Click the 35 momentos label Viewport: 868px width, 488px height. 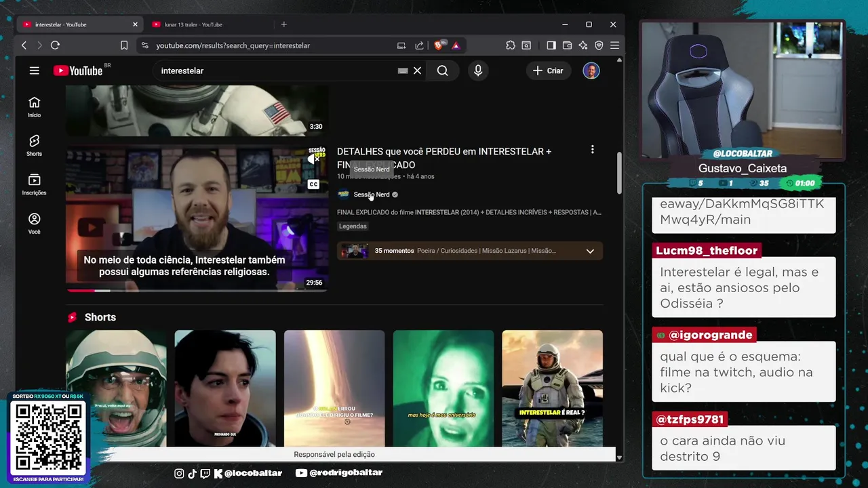(x=394, y=251)
